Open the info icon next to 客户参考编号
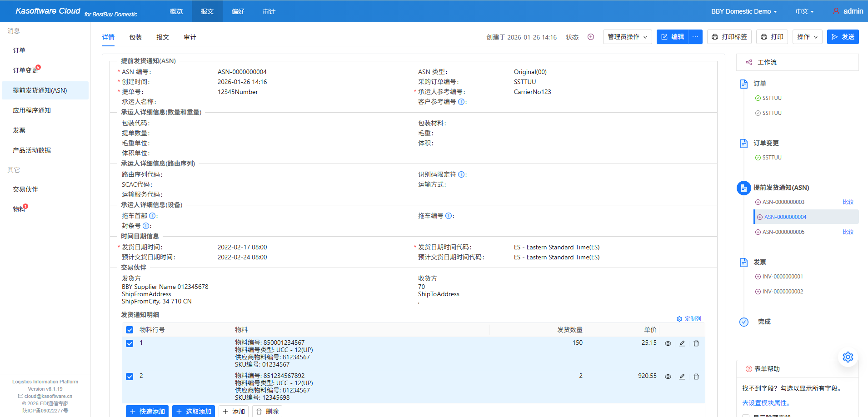868x417 pixels. point(462,102)
